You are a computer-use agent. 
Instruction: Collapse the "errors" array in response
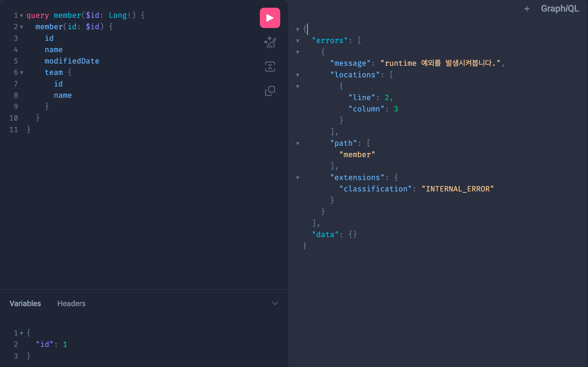(298, 41)
